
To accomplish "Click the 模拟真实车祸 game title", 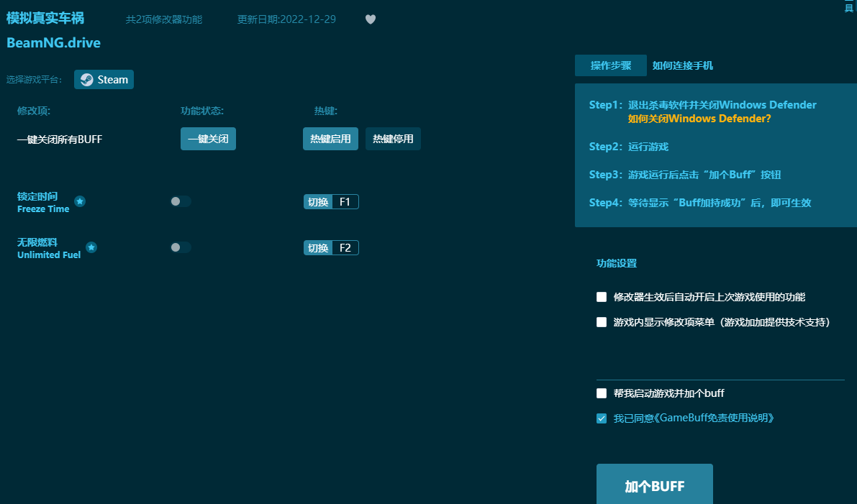I will pyautogui.click(x=45, y=18).
